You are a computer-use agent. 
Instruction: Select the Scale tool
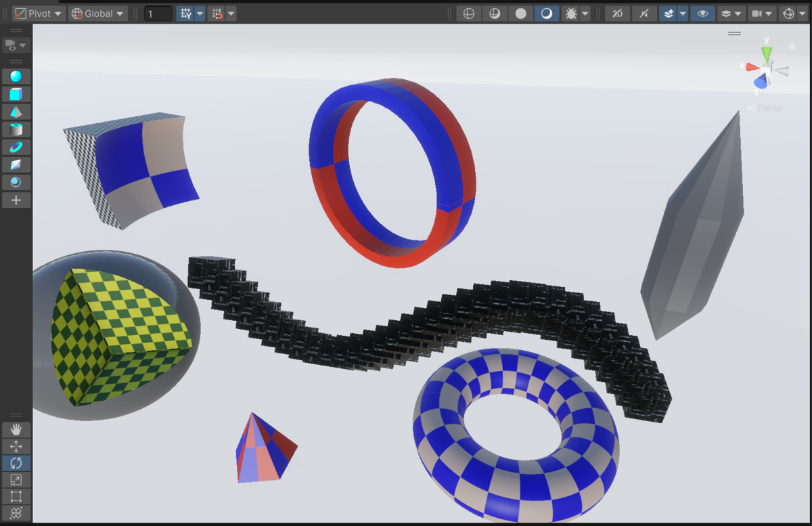click(16, 479)
